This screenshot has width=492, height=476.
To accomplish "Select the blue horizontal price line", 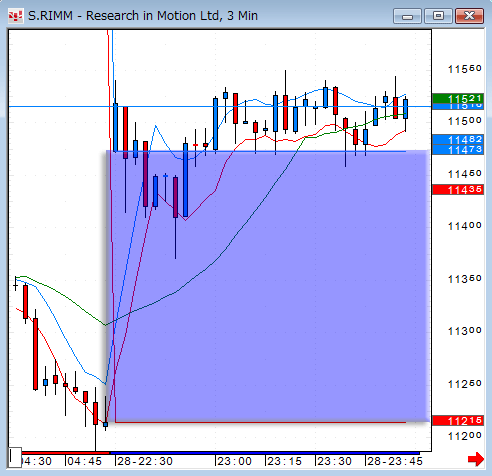I will click(220, 107).
